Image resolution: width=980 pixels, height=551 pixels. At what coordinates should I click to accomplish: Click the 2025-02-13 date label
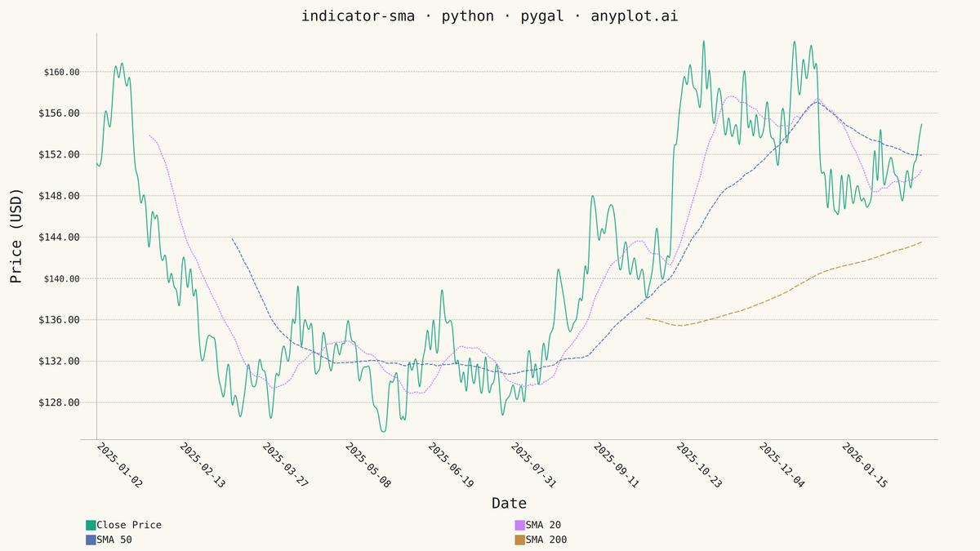coord(202,465)
